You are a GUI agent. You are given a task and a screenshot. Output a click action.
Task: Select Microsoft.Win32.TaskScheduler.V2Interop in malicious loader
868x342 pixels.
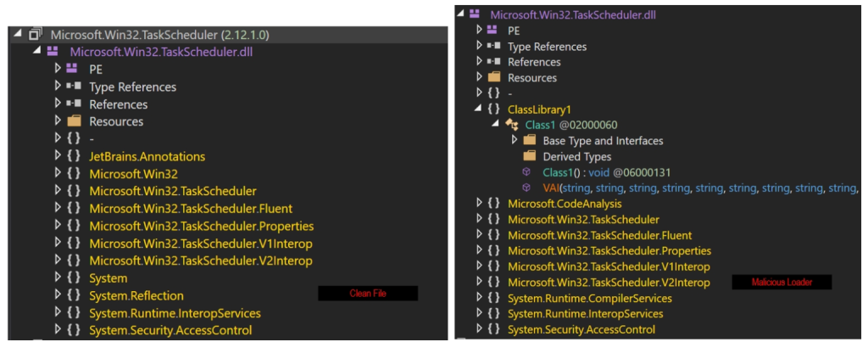(609, 282)
